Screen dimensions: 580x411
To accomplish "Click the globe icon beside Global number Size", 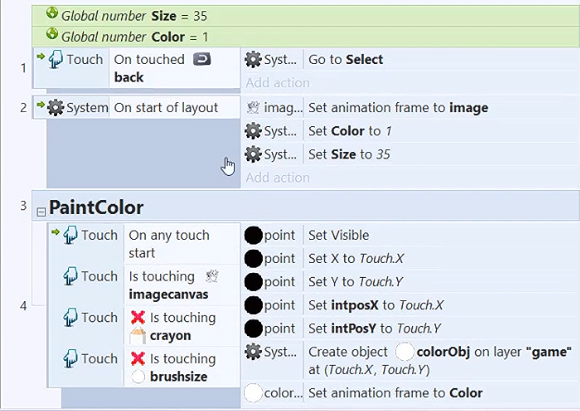I will tap(52, 13).
